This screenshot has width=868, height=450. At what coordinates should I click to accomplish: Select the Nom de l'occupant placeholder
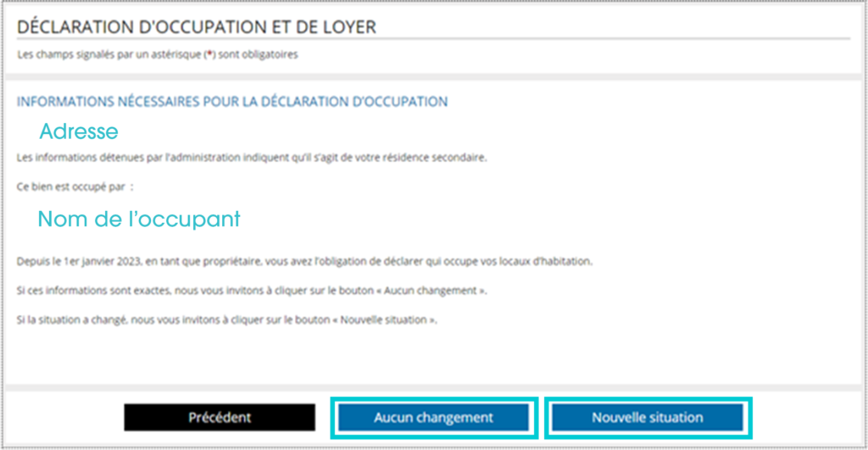(x=139, y=219)
